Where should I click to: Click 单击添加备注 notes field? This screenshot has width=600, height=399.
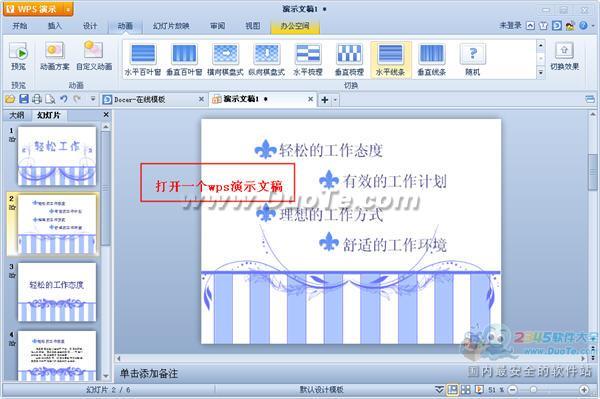point(148,373)
